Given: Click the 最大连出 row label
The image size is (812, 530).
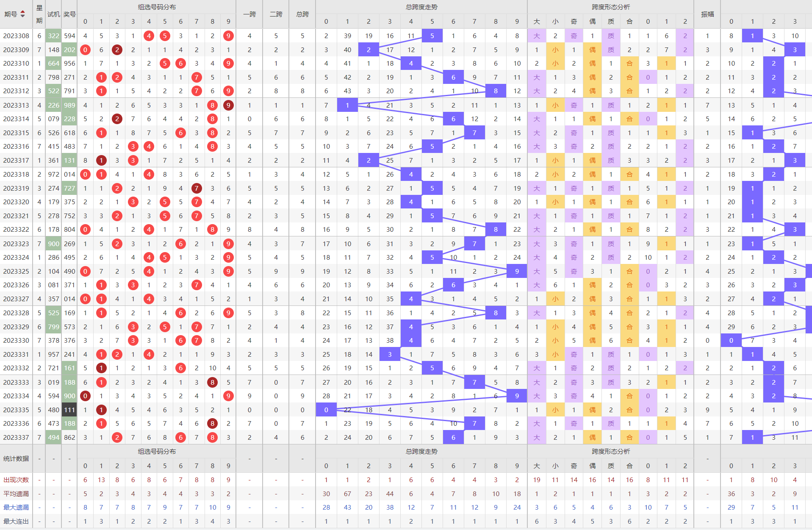Looking at the screenshot, I should pyautogui.click(x=16, y=522).
